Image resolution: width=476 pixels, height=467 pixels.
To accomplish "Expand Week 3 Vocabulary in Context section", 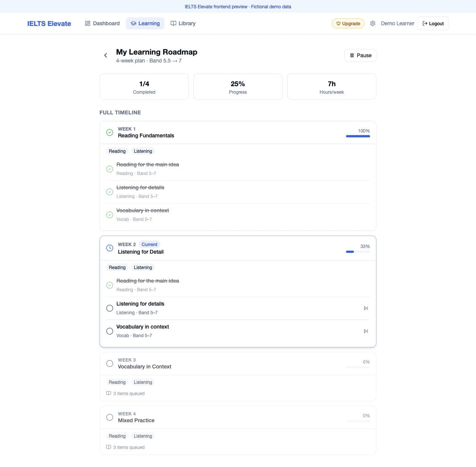I will pyautogui.click(x=238, y=364).
